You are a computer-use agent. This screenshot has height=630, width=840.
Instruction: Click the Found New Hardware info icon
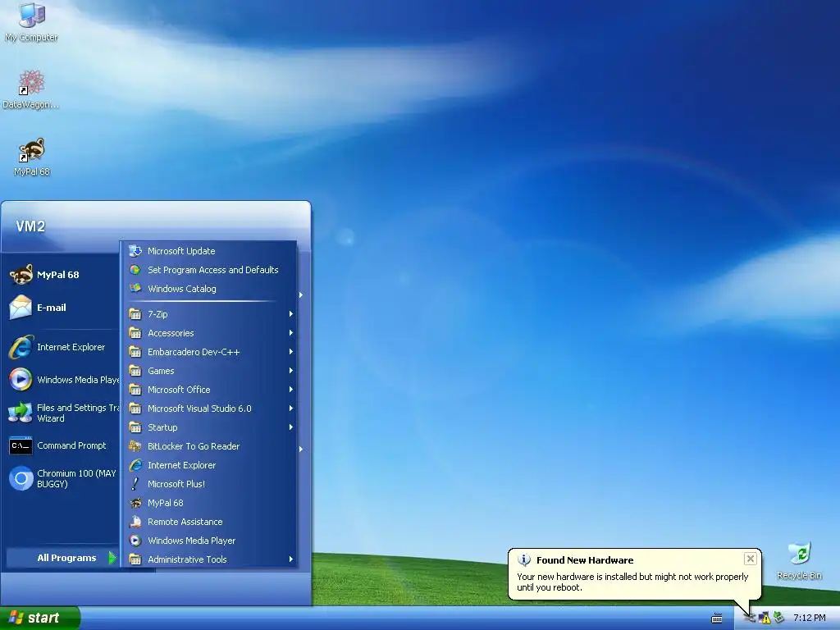pos(523,559)
